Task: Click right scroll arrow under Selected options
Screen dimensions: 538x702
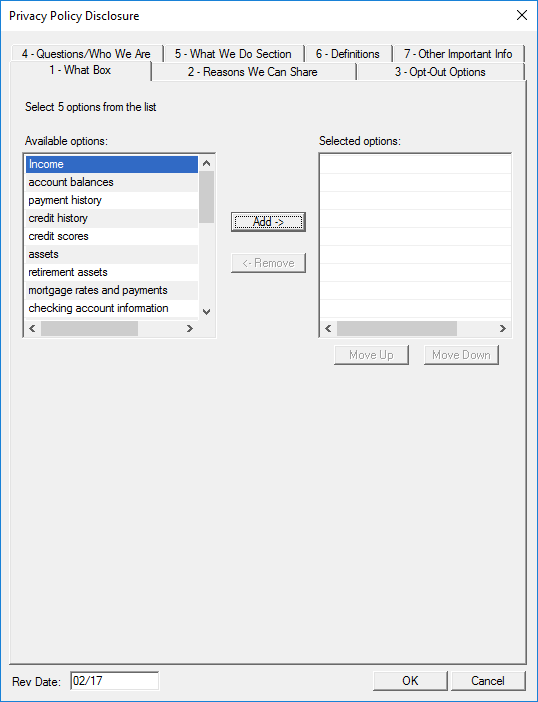Action: coord(503,329)
